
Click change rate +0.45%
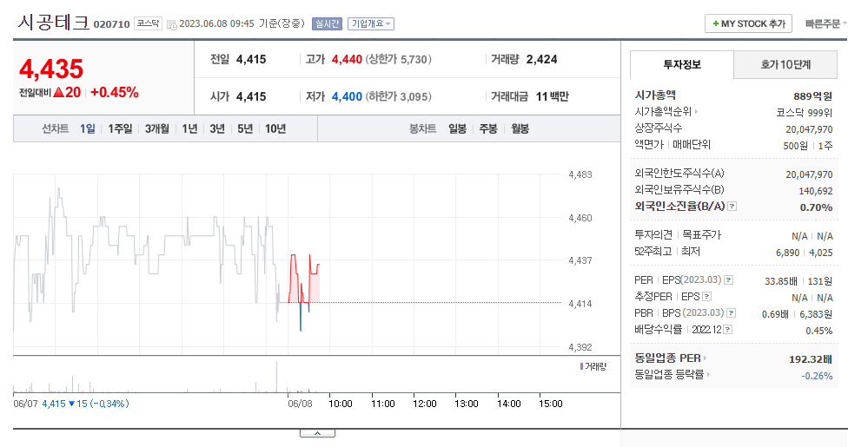click(115, 92)
